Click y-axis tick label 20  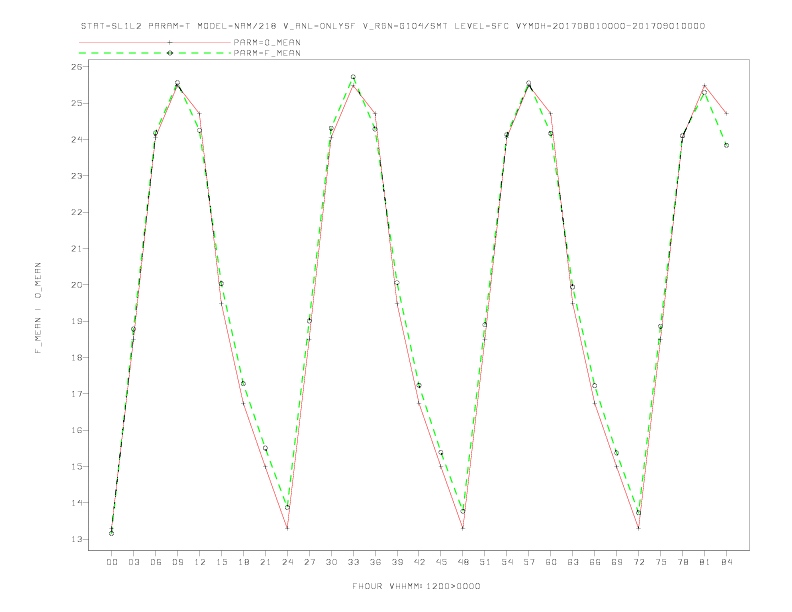click(76, 285)
